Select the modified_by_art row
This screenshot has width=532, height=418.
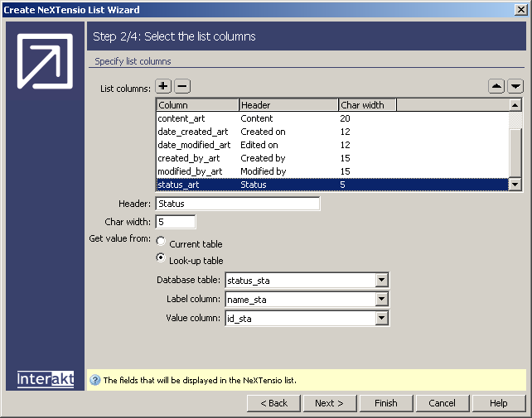click(x=332, y=171)
